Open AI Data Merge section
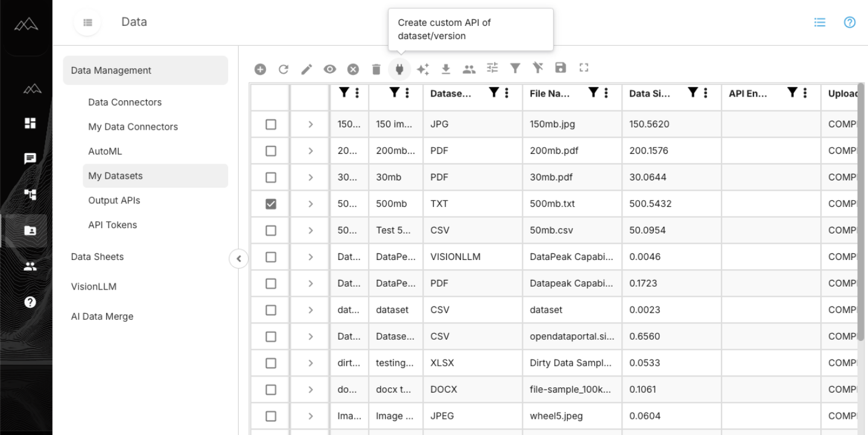Viewport: 868px width, 435px height. [102, 316]
